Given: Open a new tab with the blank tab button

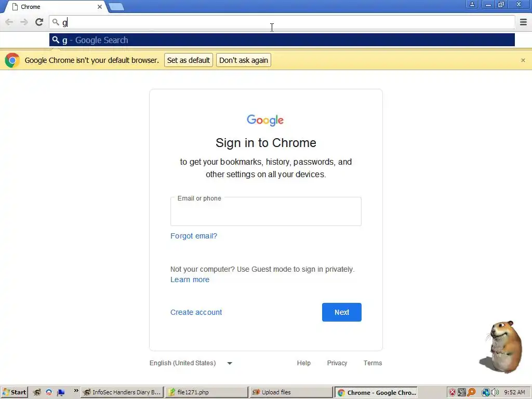Looking at the screenshot, I should [116, 7].
